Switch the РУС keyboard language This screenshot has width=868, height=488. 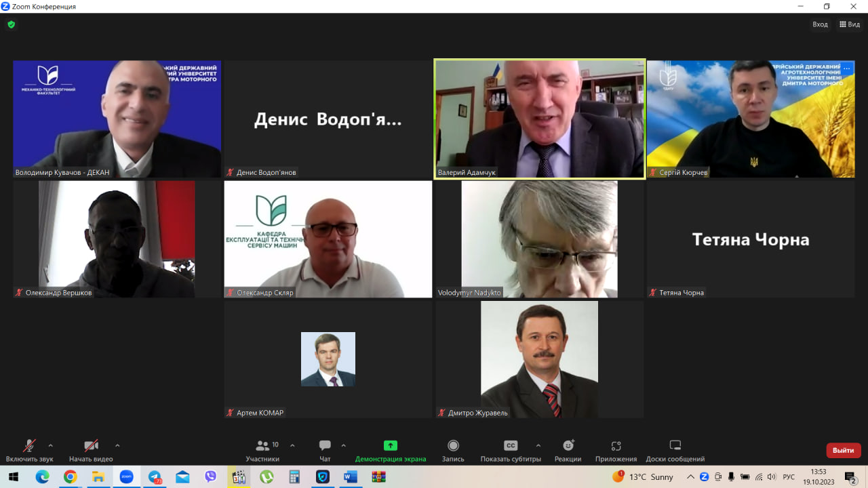(x=789, y=476)
